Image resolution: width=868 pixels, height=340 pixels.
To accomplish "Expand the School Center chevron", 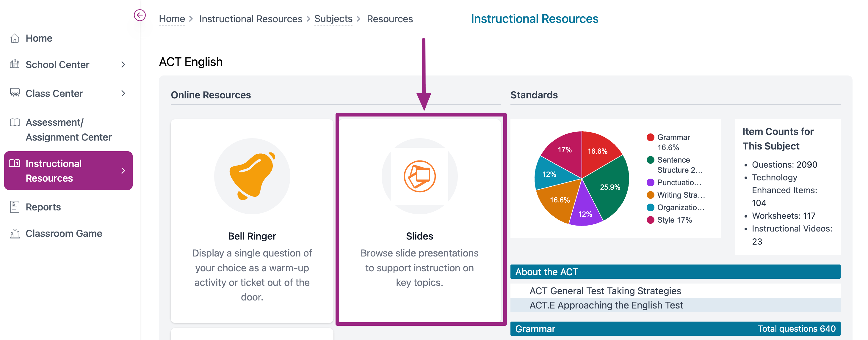I will coord(123,64).
